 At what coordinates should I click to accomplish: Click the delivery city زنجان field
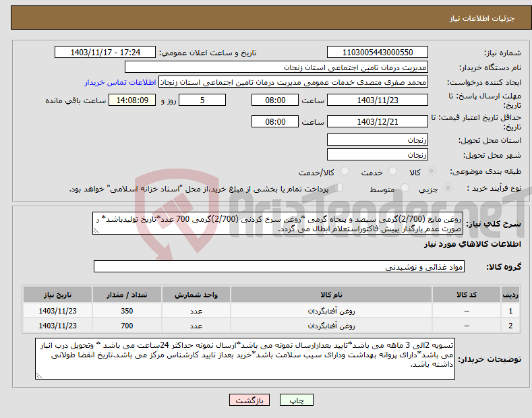click(x=378, y=154)
